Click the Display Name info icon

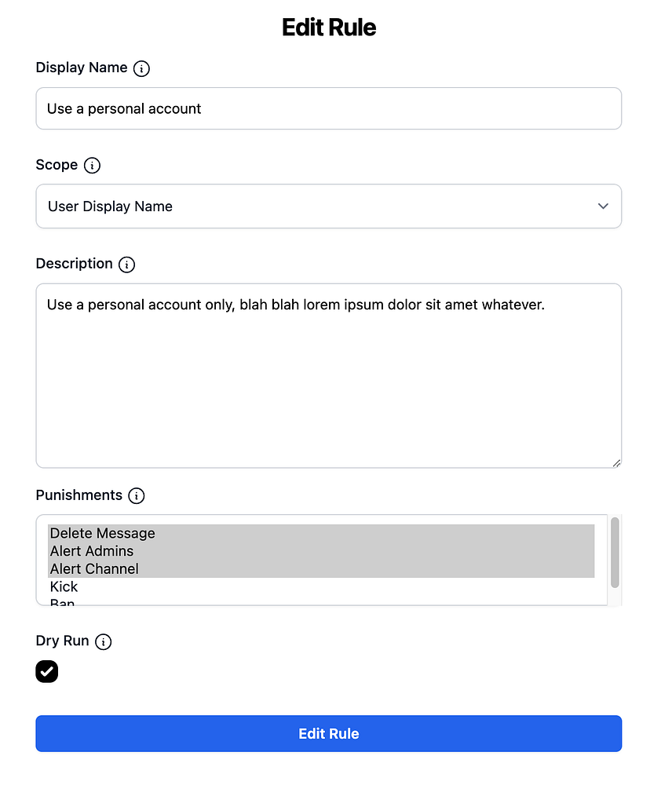click(x=141, y=68)
